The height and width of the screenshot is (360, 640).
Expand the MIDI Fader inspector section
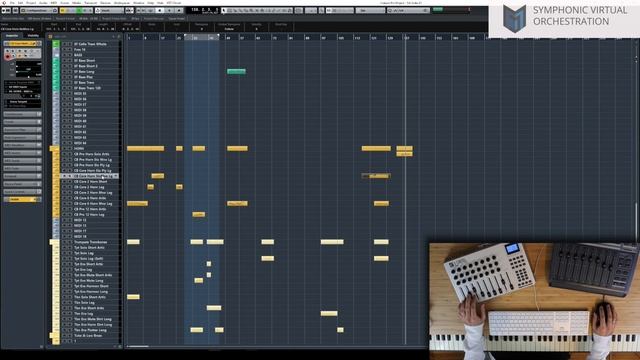pos(22,169)
